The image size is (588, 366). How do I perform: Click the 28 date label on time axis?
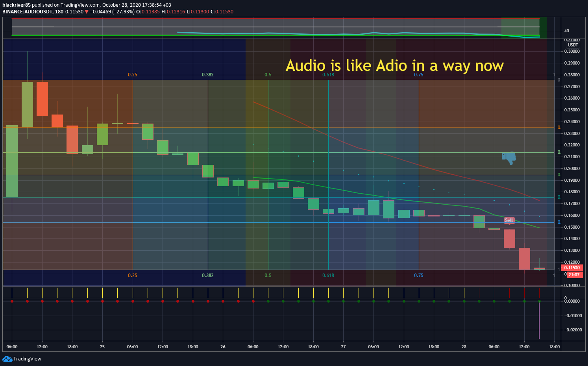(464, 347)
